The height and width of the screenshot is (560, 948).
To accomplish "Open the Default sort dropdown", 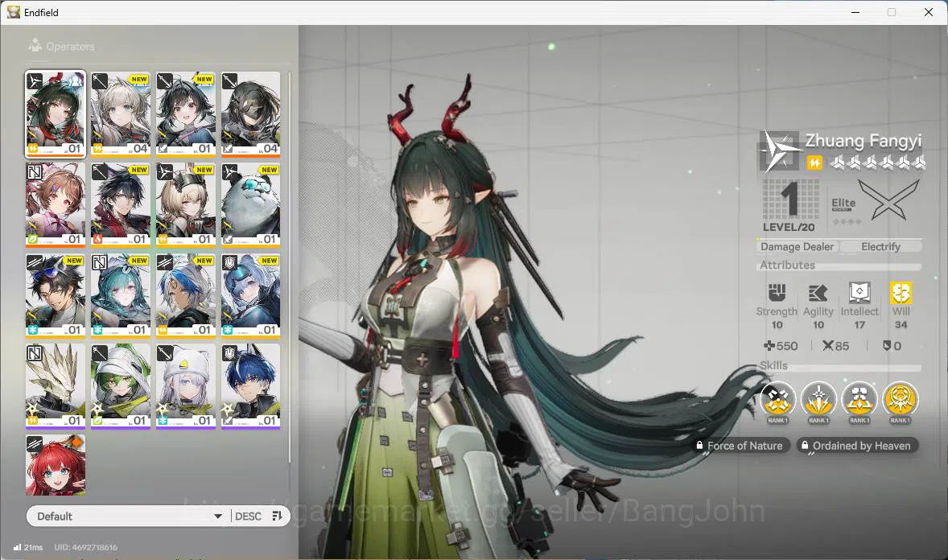I will coord(128,516).
